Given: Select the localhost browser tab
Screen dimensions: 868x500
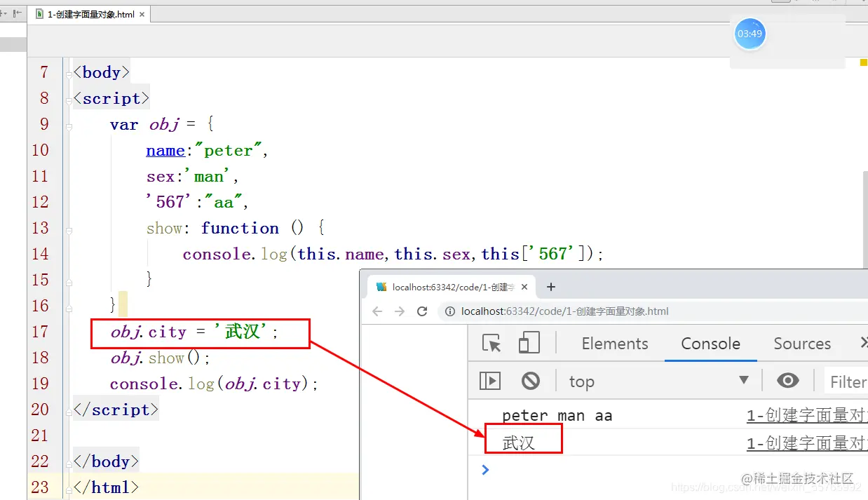Looking at the screenshot, I should [452, 287].
